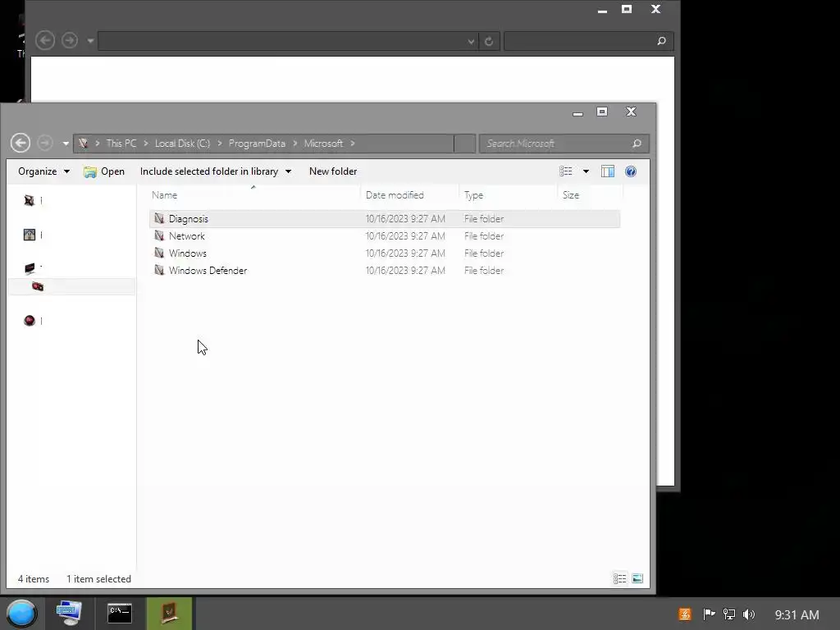The height and width of the screenshot is (630, 840).
Task: Click the Windows Defender folder icon
Action: (159, 269)
